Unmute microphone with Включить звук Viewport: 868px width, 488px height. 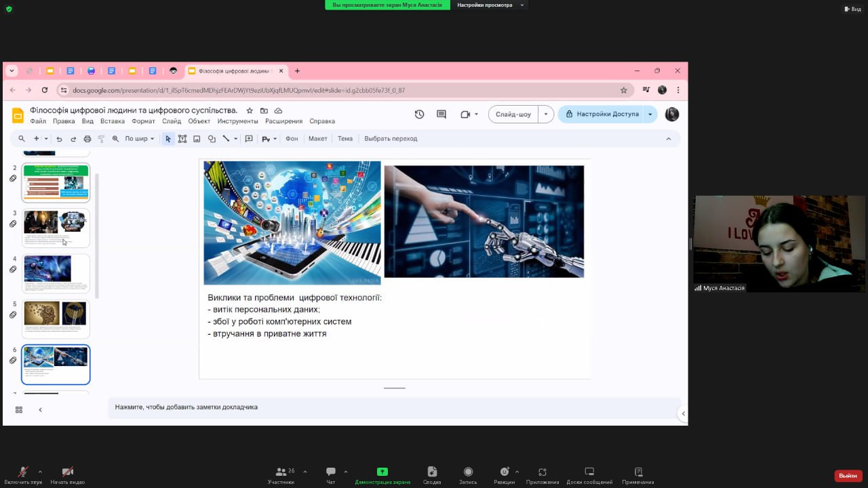point(23,476)
